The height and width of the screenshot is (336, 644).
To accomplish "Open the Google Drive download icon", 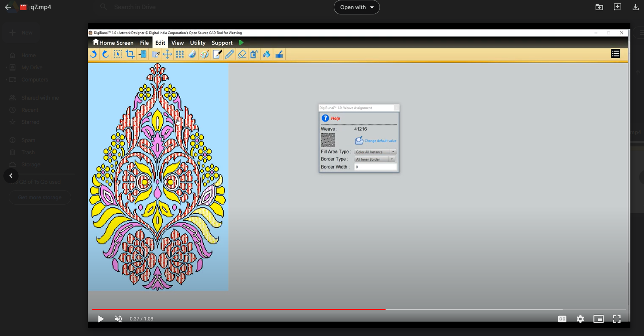I will 635,7.
